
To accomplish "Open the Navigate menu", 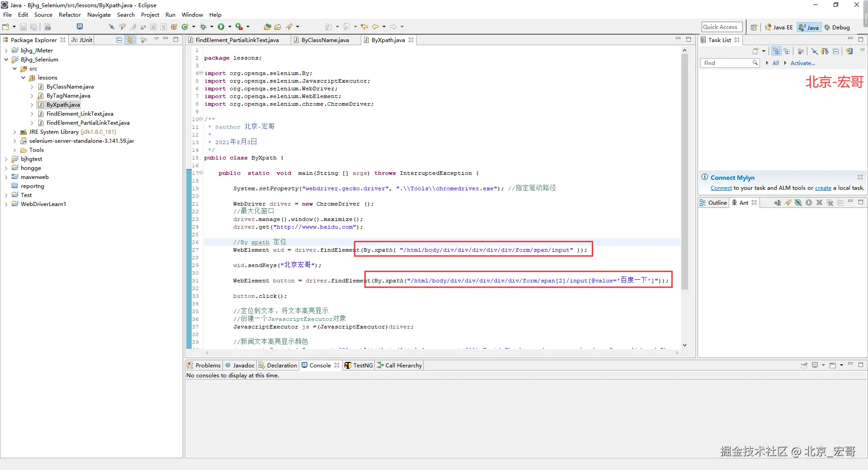I will click(99, 14).
